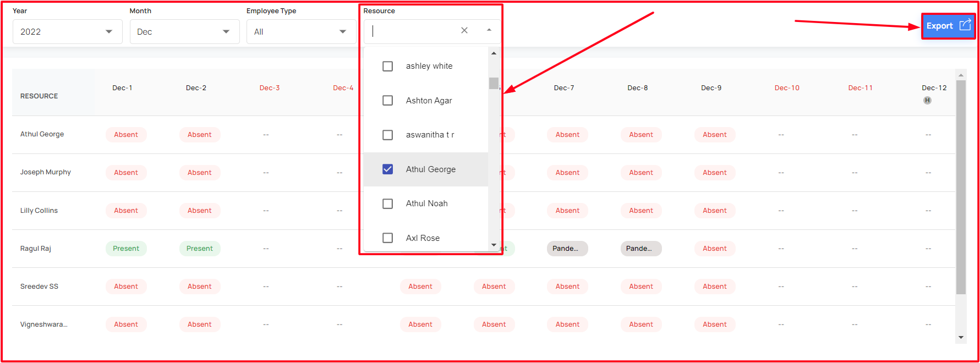Uncheck the Athul George checkbox
Viewport: 980px width, 363px height.
click(388, 169)
